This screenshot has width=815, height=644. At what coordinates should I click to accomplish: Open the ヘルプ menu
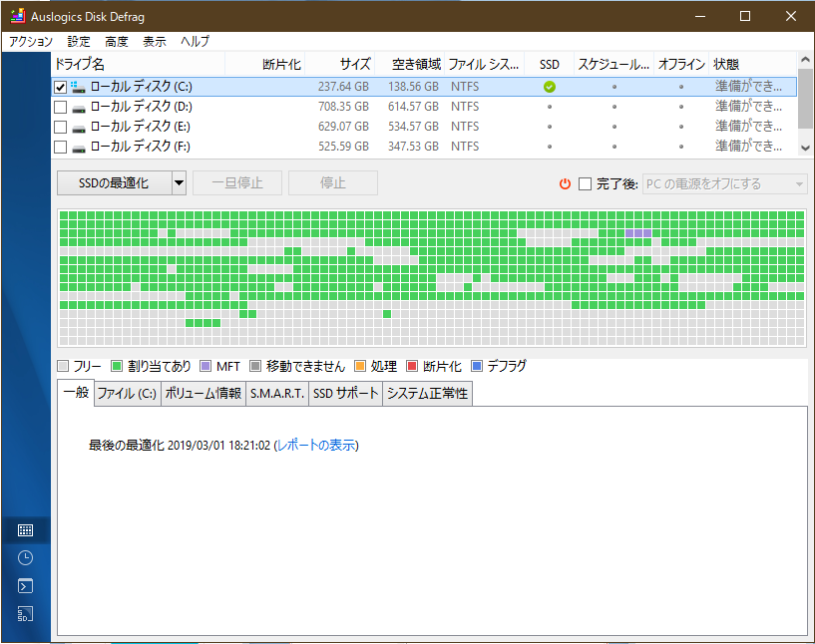195,42
